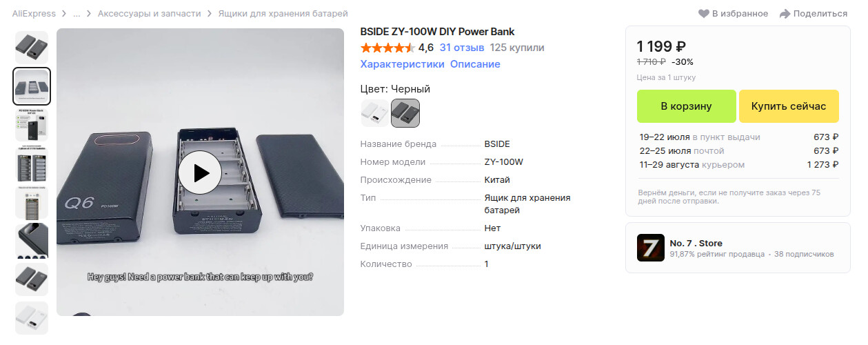The image size is (868, 345).
Task: Switch to the Описание section
Action: coord(475,64)
